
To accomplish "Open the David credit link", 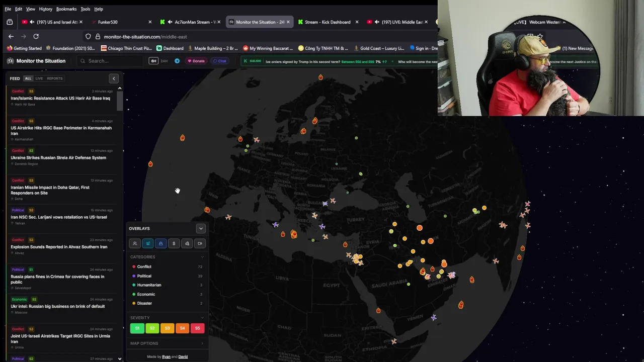I will pos(183,357).
